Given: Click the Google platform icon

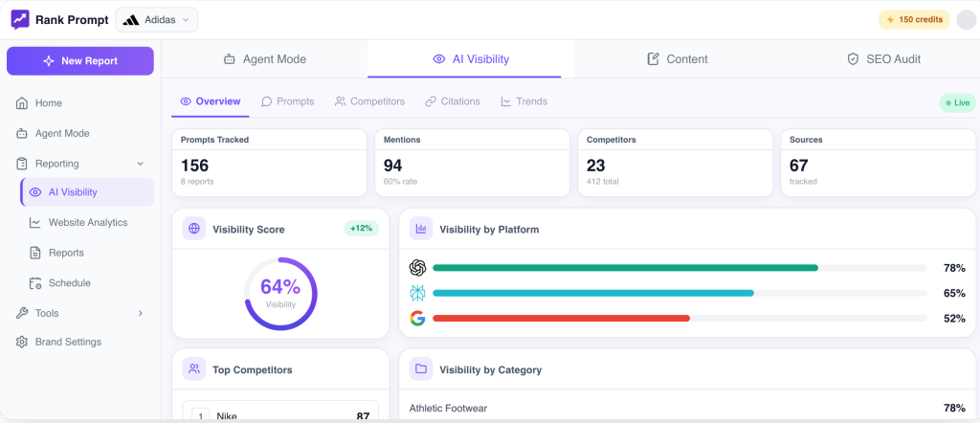Looking at the screenshot, I should click(x=417, y=319).
